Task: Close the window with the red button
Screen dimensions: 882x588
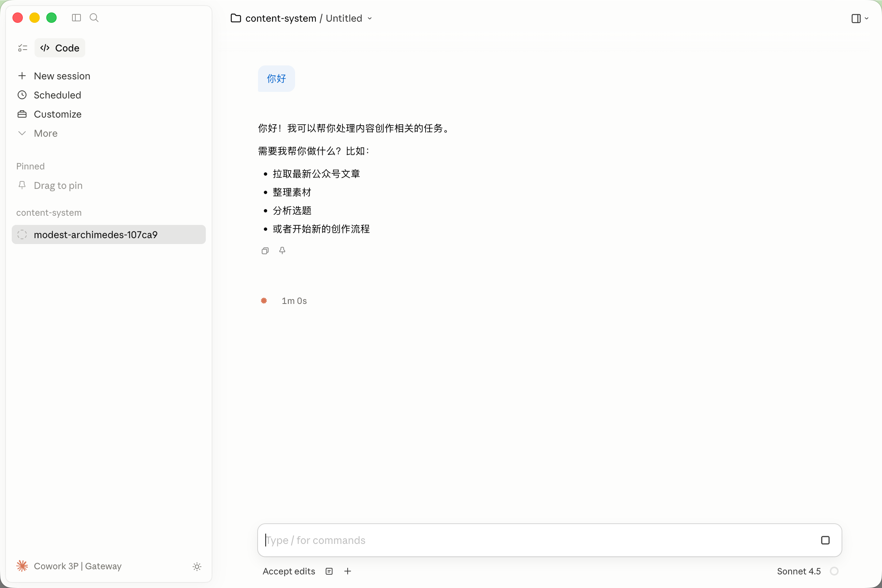Action: (x=18, y=18)
